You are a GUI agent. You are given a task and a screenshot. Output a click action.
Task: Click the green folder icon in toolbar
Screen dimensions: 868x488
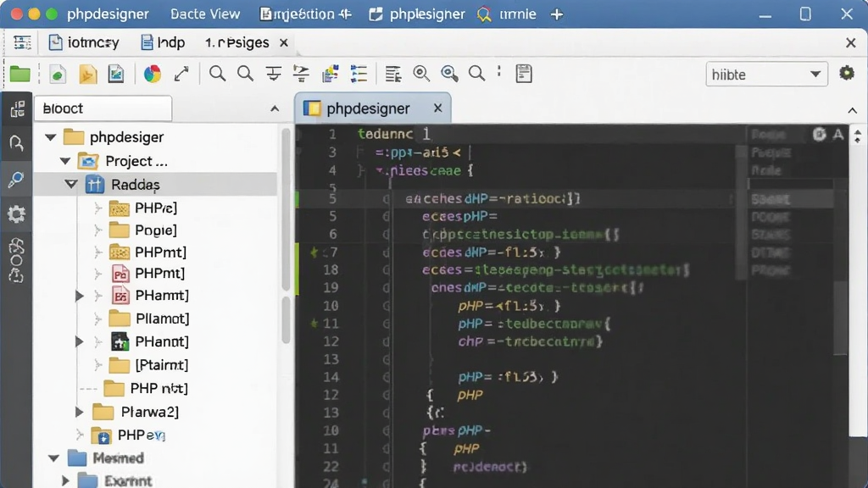[20, 74]
